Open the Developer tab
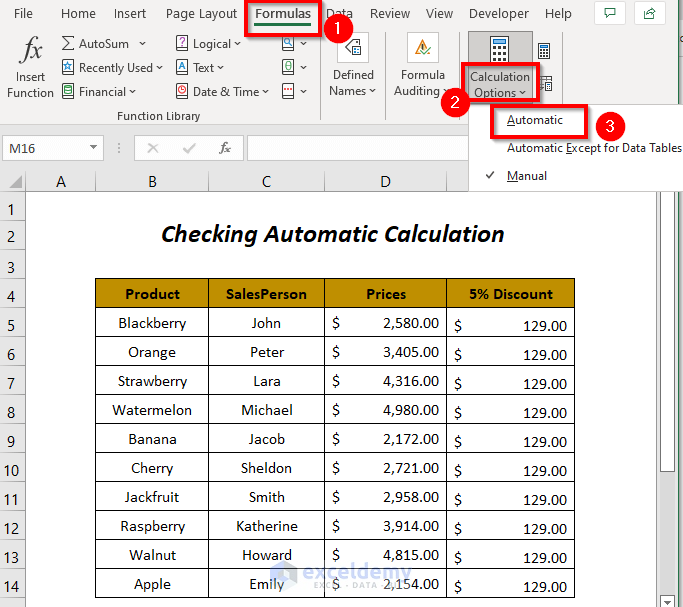 tap(499, 14)
